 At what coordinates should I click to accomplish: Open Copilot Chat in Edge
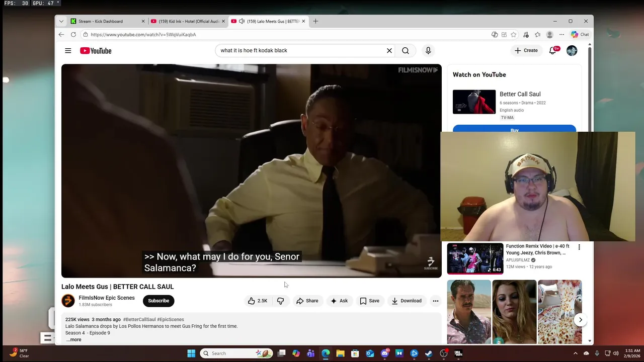click(580, 35)
